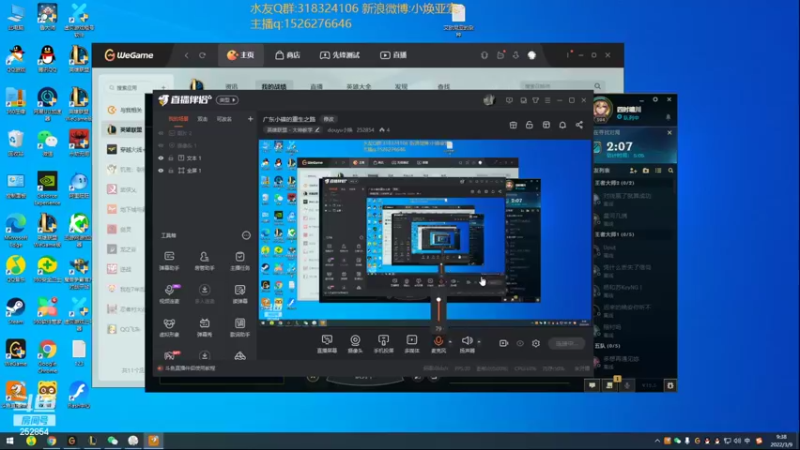The image size is (800, 450).
Task: Toggle lock on 文本 1 layer
Action: (171, 158)
